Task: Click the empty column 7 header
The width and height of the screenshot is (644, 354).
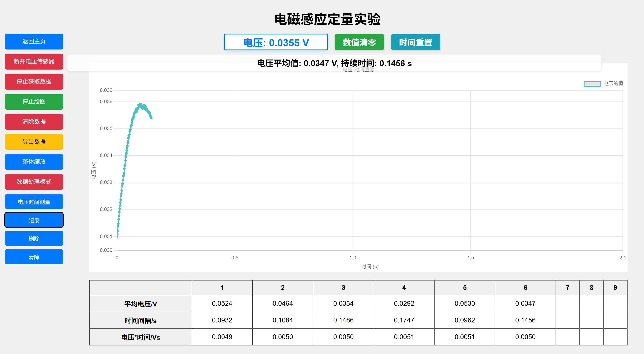Action: 567,287
